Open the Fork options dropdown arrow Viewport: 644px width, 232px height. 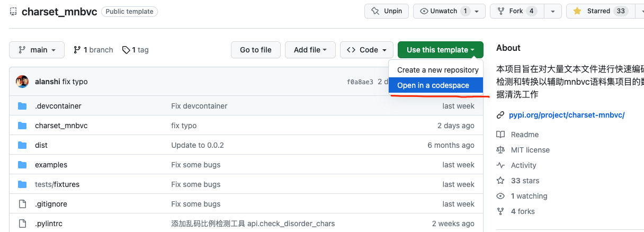553,11
